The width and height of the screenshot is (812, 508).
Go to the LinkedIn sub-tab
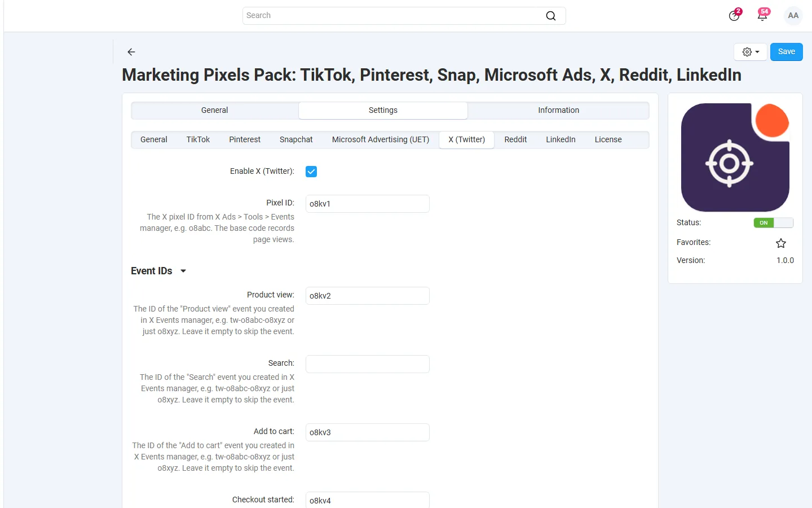(x=561, y=140)
